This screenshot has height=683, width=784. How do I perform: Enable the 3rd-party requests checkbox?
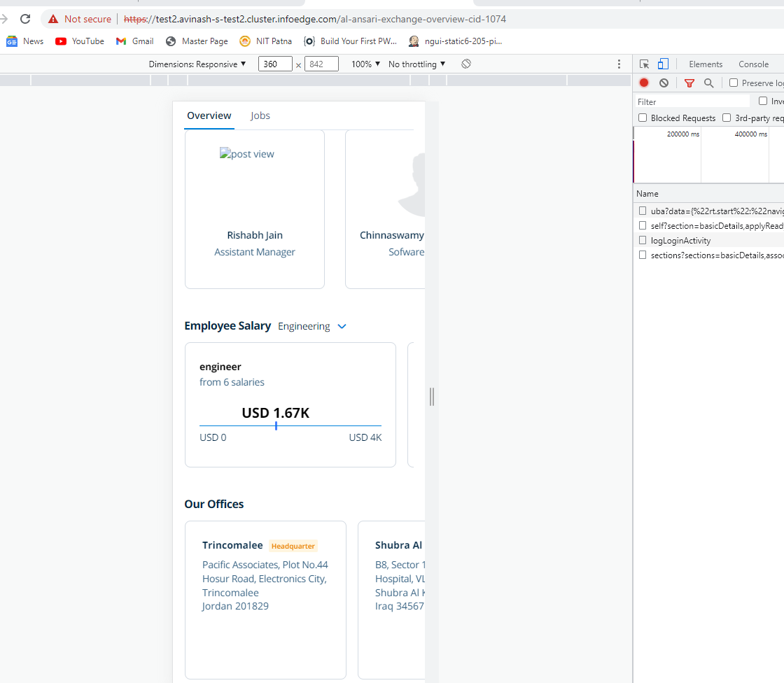[x=727, y=118]
